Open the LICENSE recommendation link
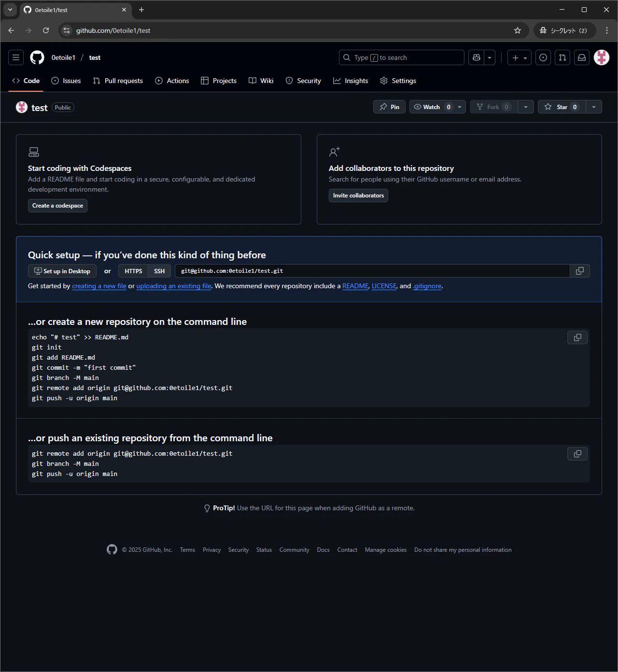Viewport: 618px width, 672px height. (384, 286)
